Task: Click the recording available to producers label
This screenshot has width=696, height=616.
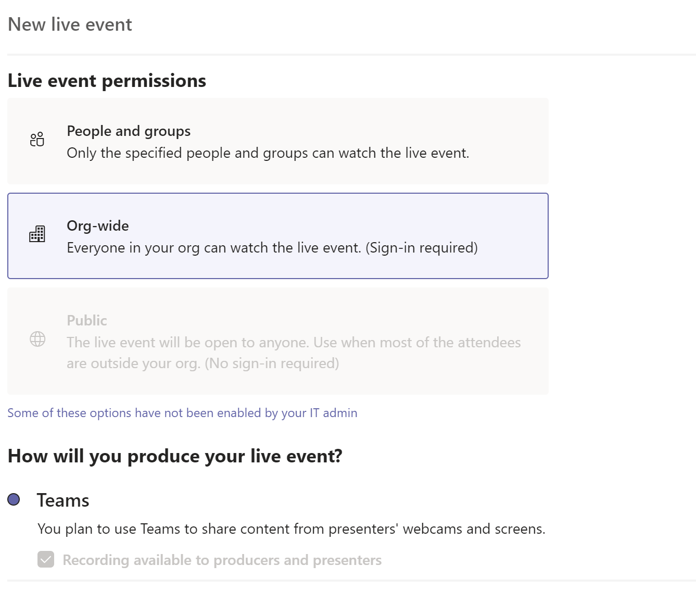Action: (x=222, y=560)
